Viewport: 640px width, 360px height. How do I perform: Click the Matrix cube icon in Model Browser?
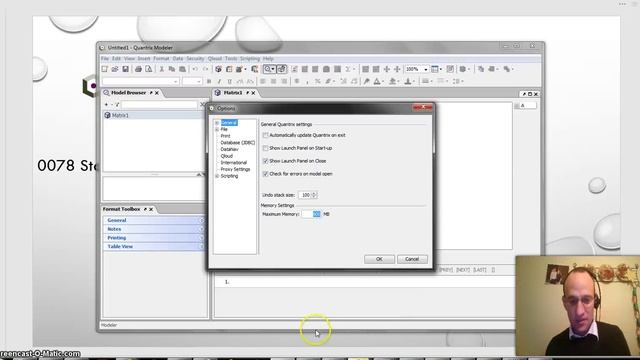107,115
